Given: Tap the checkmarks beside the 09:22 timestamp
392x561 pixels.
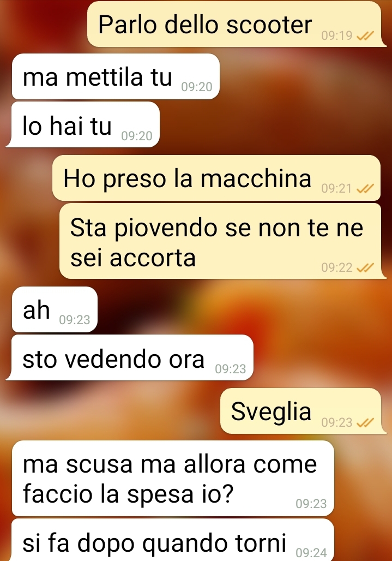Looking at the screenshot, I should click(x=365, y=267).
